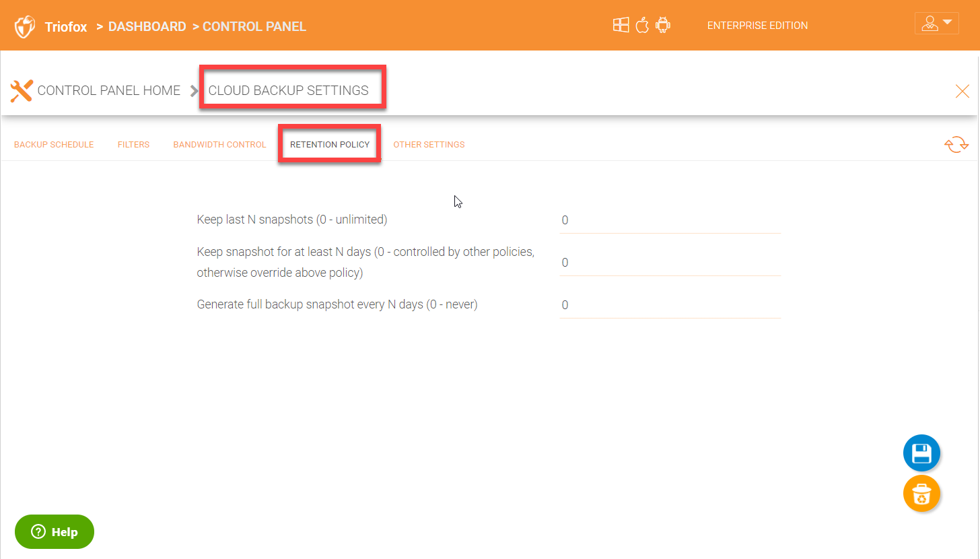Click Control Panel in top breadcrumb

click(254, 27)
